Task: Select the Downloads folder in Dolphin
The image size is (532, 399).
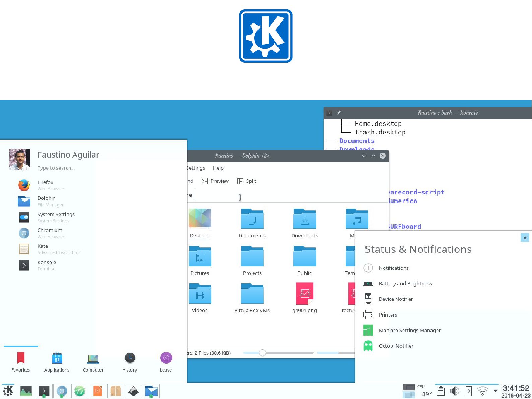Action: 305,223
